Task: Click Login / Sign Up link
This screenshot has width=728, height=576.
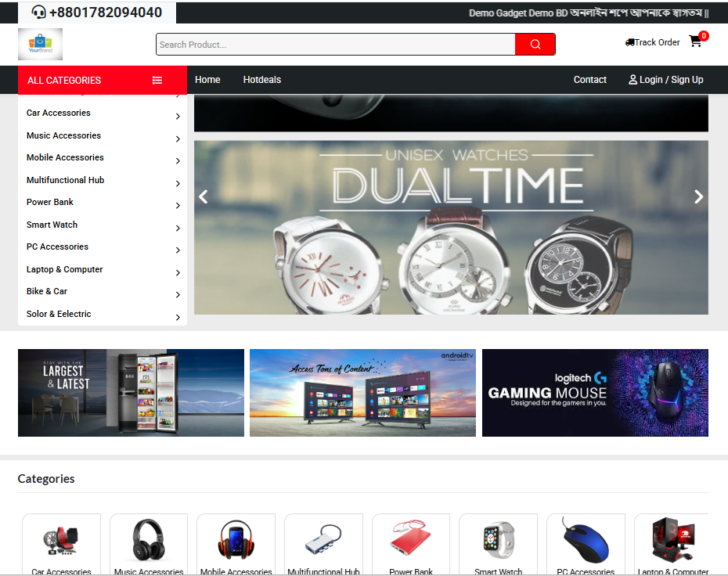Action: [x=665, y=80]
